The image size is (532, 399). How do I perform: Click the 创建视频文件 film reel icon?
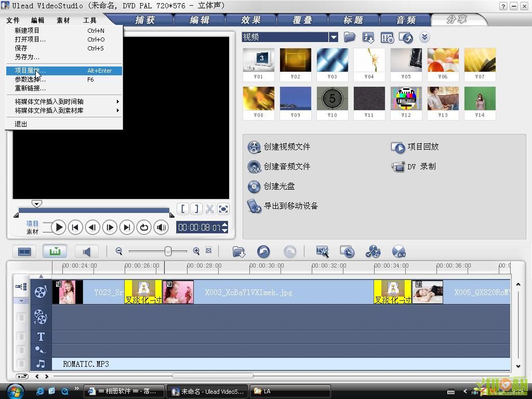pos(254,147)
